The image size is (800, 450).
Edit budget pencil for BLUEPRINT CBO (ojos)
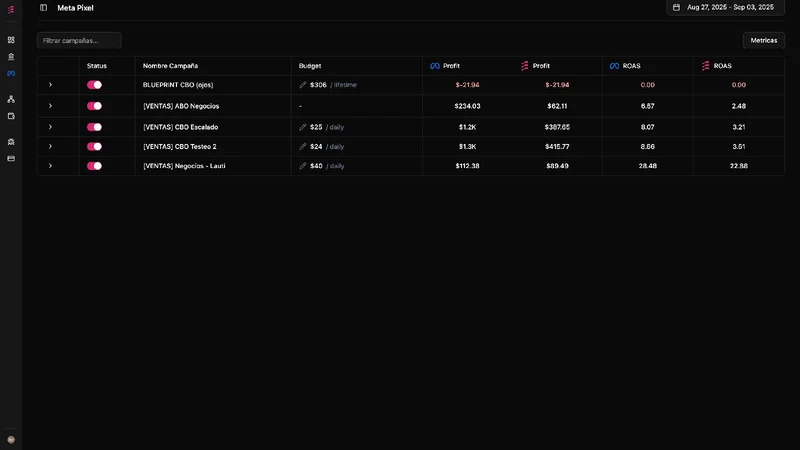(x=303, y=85)
